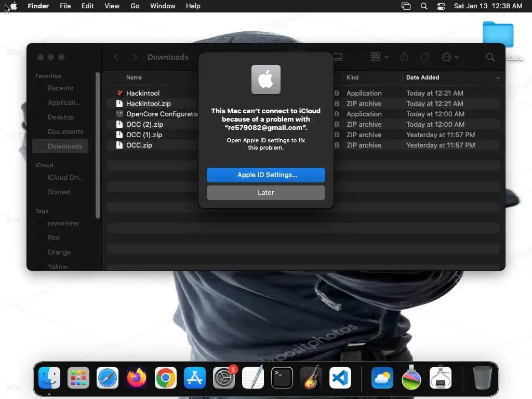
Task: Open Launchpad from the Dock
Action: 78,378
